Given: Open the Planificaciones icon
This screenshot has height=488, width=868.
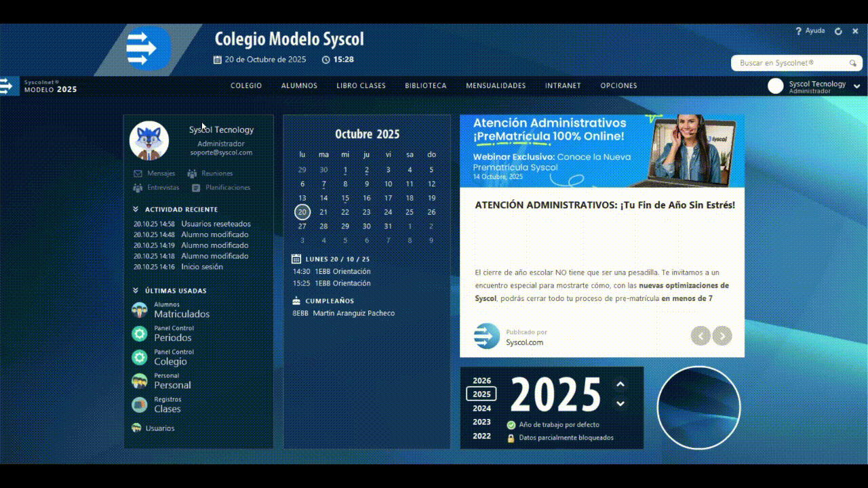Looking at the screenshot, I should tap(196, 188).
